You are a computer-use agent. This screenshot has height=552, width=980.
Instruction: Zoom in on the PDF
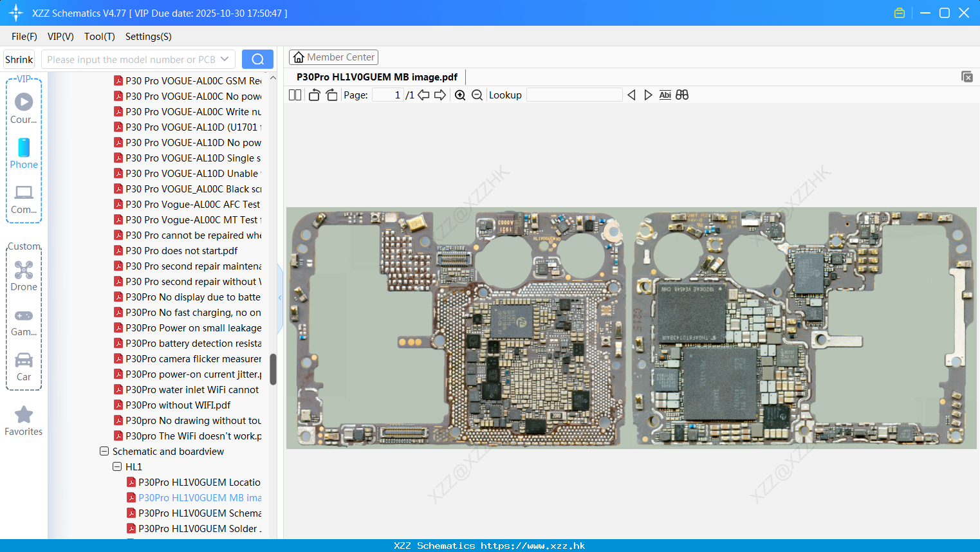click(460, 95)
